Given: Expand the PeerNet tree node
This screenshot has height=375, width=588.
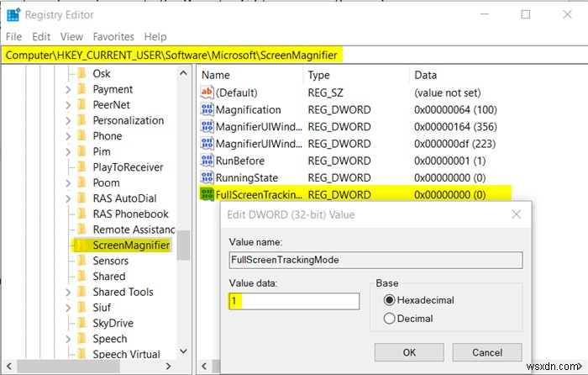Looking at the screenshot, I should (68, 105).
